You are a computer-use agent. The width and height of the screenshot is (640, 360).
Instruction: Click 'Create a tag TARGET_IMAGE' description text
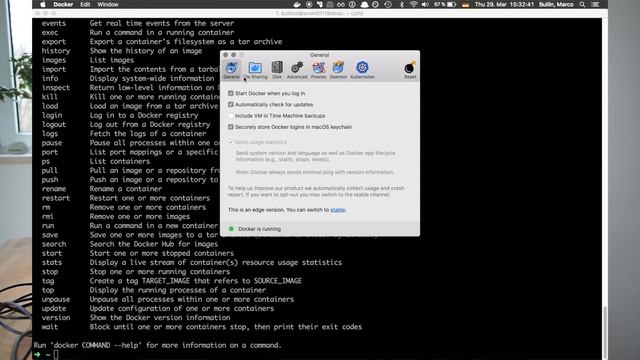tap(196, 281)
